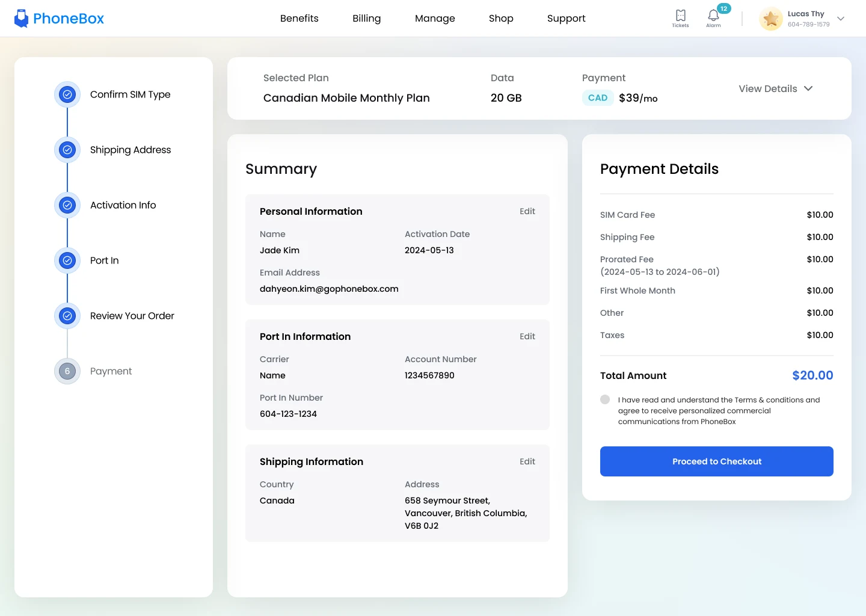Expand the user account dropdown arrow

coord(841,19)
